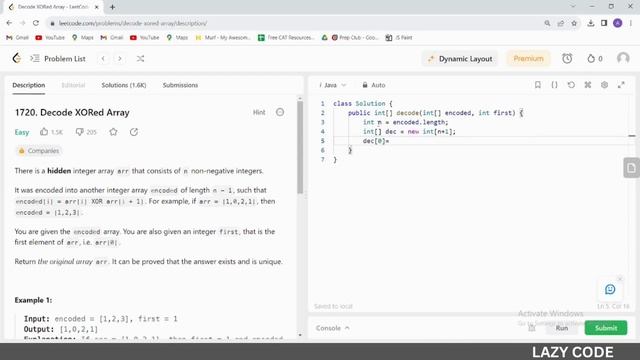Go to next problem arrow
The image size is (640, 360).
[120, 59]
